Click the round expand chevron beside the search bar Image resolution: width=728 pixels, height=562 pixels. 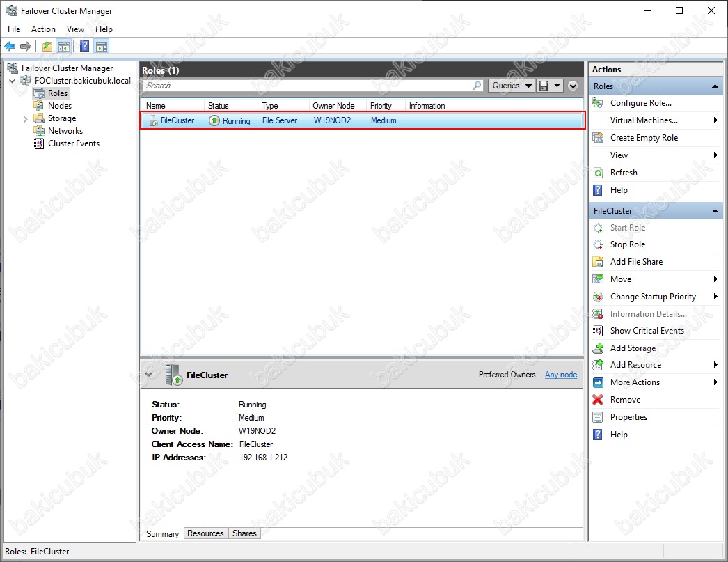tap(573, 86)
